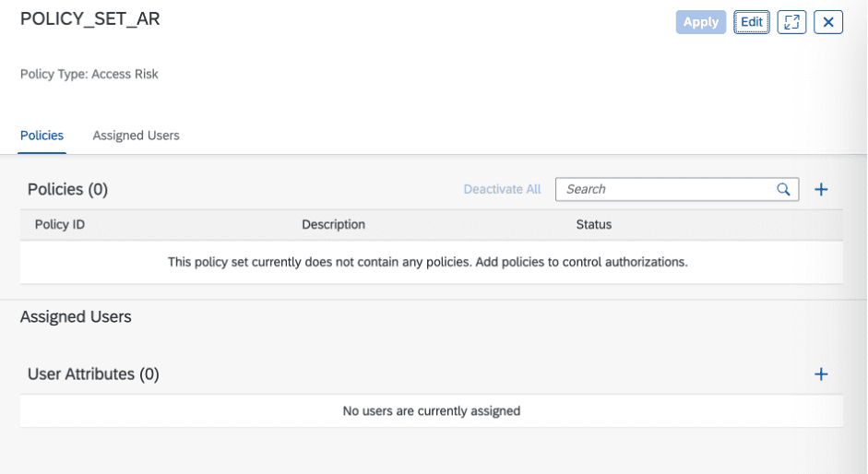Viewport: 868px width, 474px height.
Task: Click the Policy Type: Access Risk label
Action: [89, 74]
